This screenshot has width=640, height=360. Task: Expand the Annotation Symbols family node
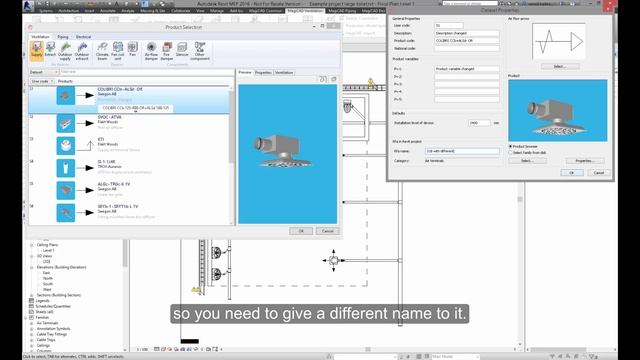coord(31,329)
